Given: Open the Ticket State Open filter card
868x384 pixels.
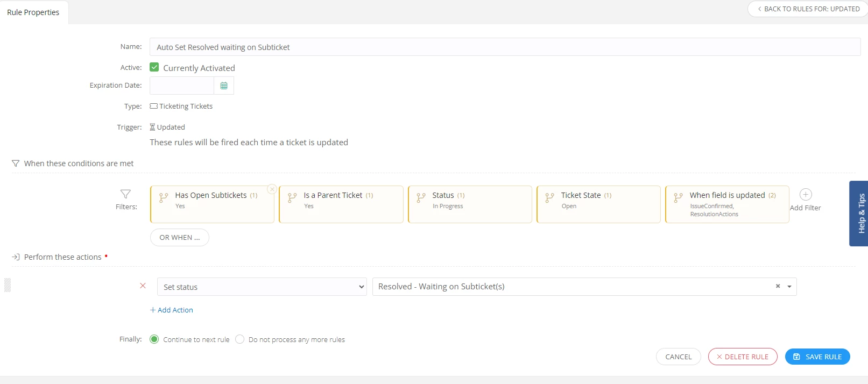Looking at the screenshot, I should pos(598,204).
